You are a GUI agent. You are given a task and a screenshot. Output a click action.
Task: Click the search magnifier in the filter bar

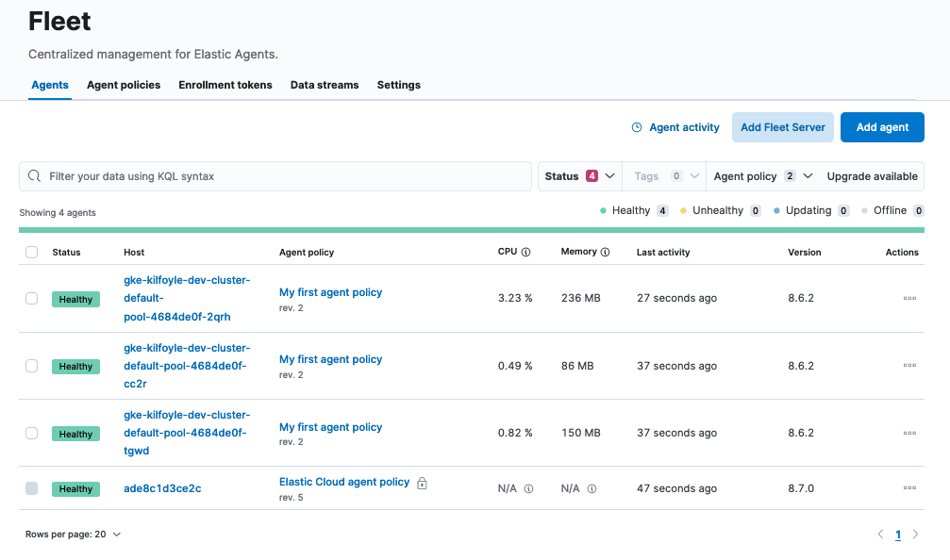pyautogui.click(x=34, y=175)
